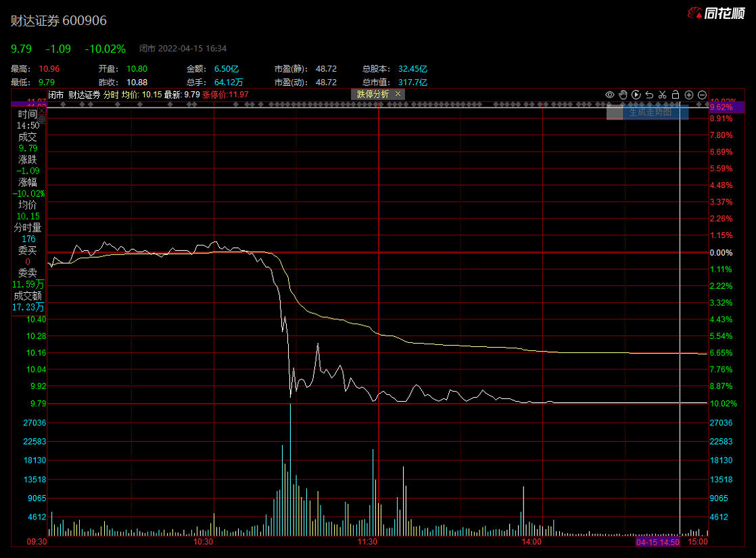
Task: Click the 金额 value 6.50亿
Action: point(227,69)
